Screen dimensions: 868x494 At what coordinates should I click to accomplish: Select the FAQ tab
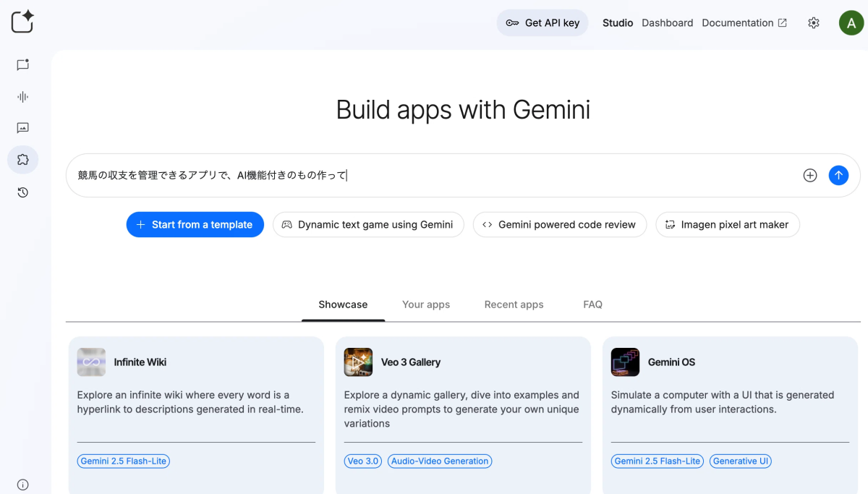tap(592, 305)
